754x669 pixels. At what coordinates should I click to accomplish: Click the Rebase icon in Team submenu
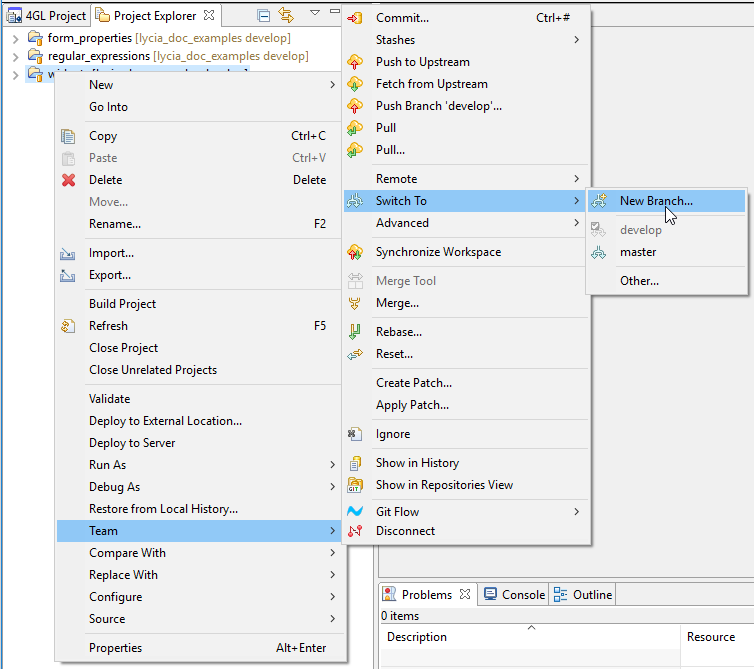355,332
